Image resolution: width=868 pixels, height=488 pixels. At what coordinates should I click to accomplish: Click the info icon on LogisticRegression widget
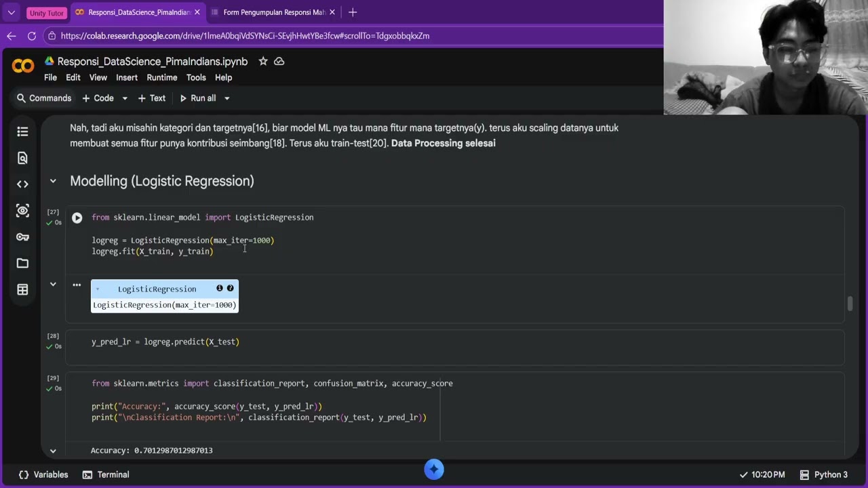[x=220, y=288]
